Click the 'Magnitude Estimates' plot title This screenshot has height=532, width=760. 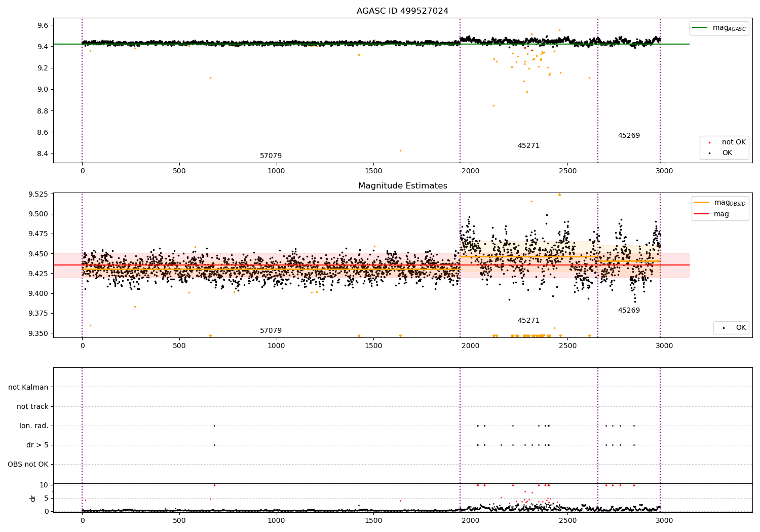pyautogui.click(x=402, y=186)
